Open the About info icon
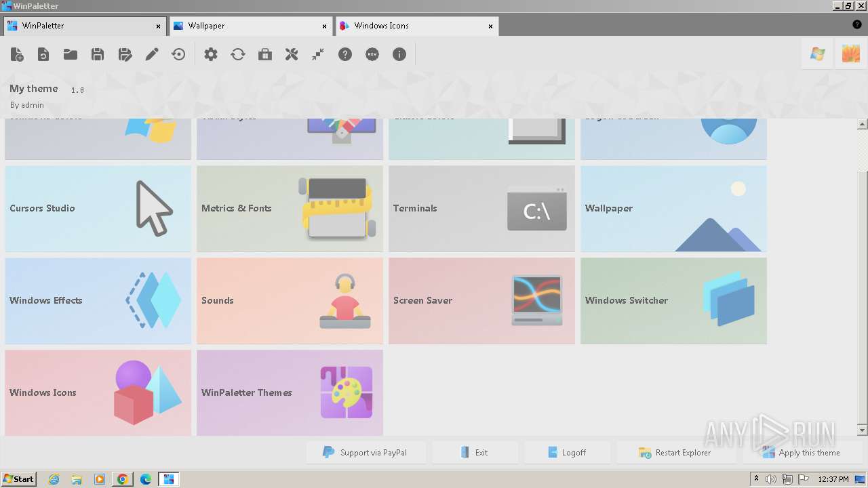The height and width of the screenshot is (488, 868). tap(399, 54)
